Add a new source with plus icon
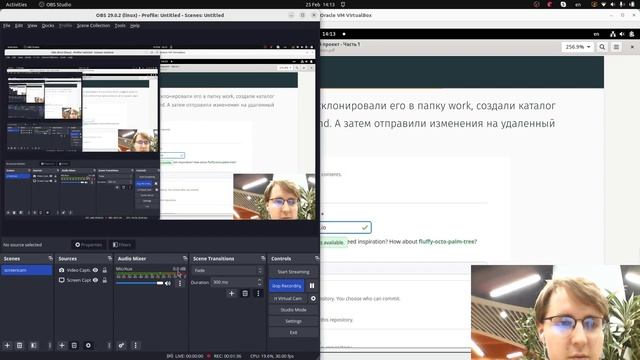Screen dimensions: 640x360 [62, 345]
